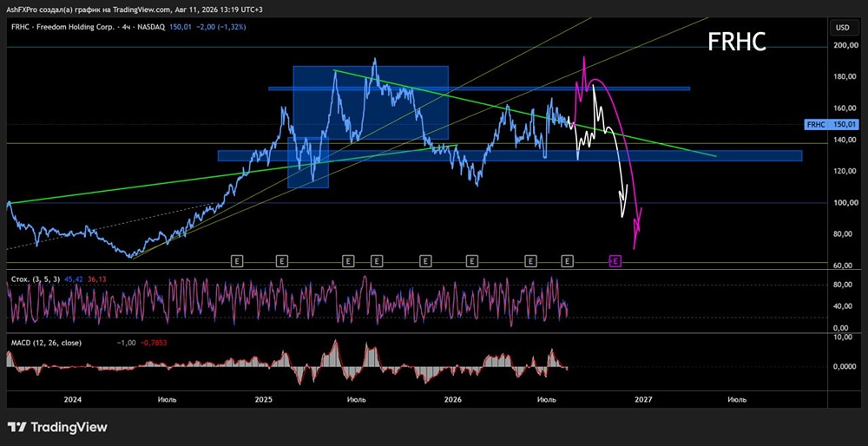868x446 pixels.
Task: Click the white E marker nearest the purple one
Action: [568, 260]
